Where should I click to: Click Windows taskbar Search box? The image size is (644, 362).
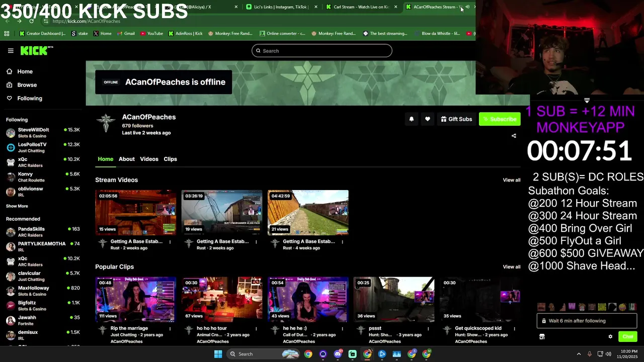click(263, 354)
